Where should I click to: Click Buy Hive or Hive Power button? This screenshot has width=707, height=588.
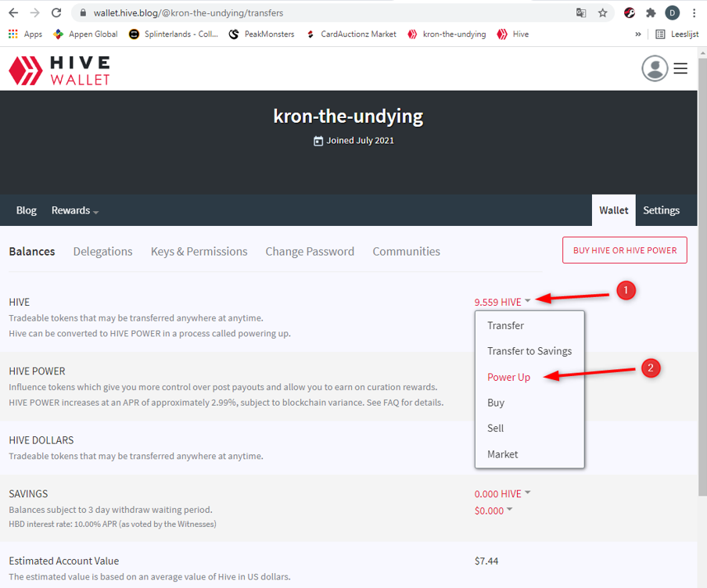point(624,250)
